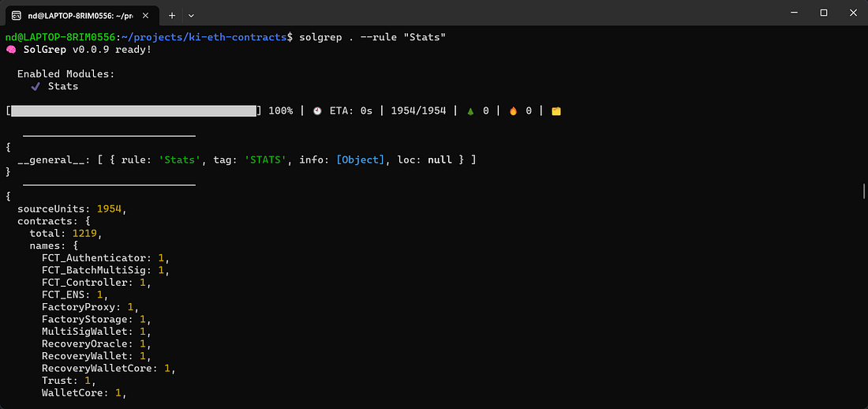Click the terminal icon on the tab
Screen dimensions: 868x409
[17, 14]
